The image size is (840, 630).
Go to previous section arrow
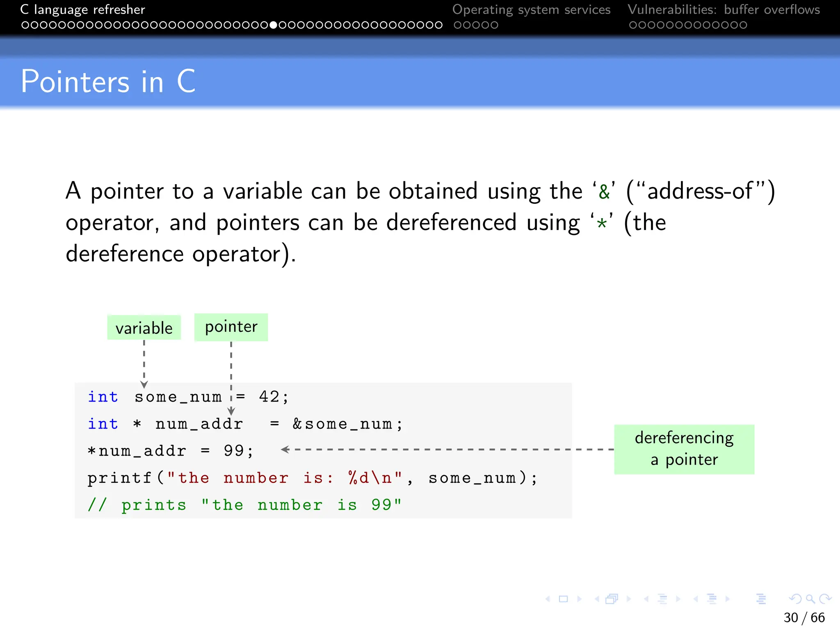(696, 599)
